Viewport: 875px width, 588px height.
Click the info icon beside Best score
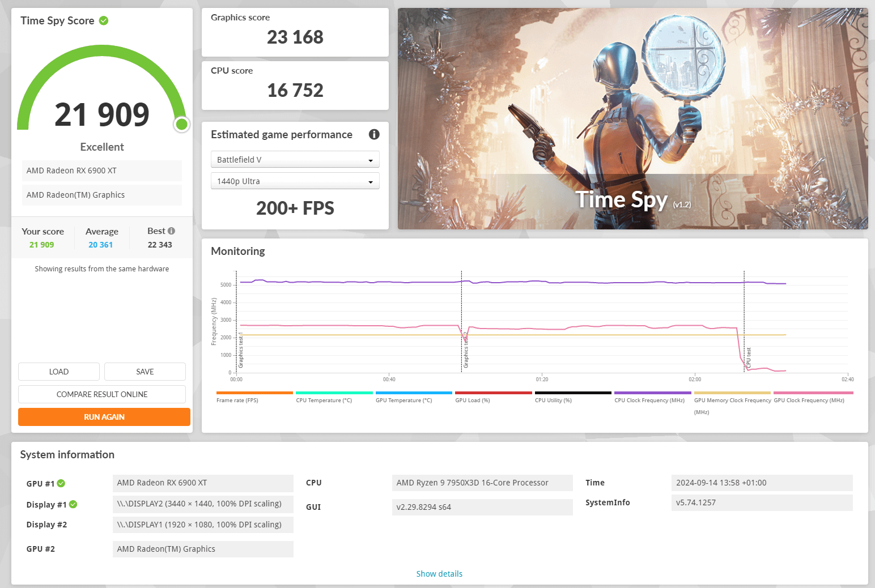click(171, 231)
